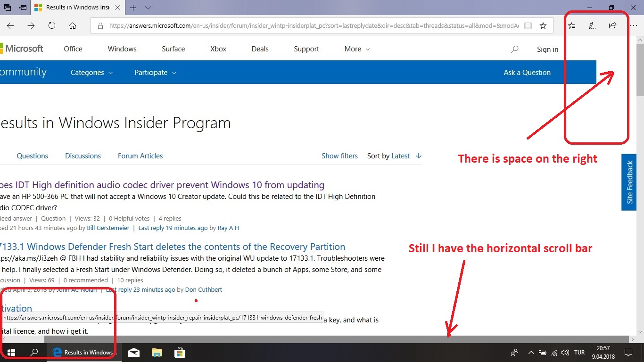Show hidden tray icons chevron
Viewport: 644px width, 362px height.
point(531,352)
